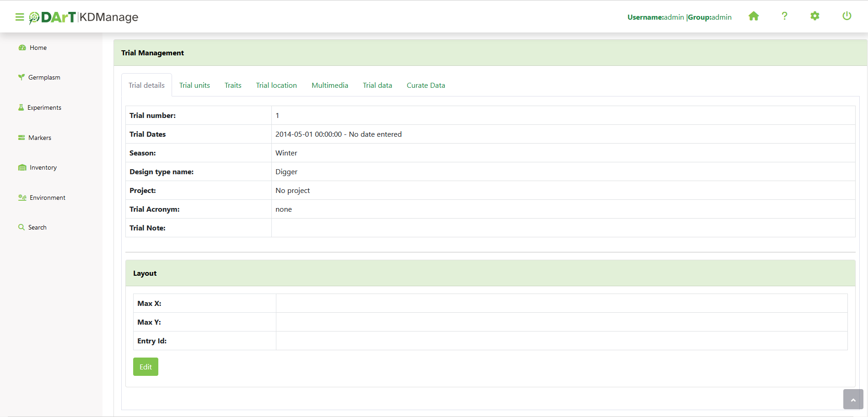Open Experiments section in sidebar
868x417 pixels.
[x=44, y=107]
